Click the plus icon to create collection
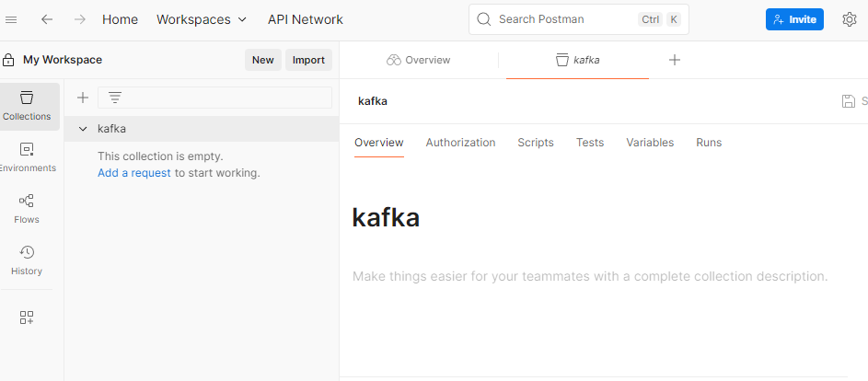868x381 pixels. coord(83,98)
